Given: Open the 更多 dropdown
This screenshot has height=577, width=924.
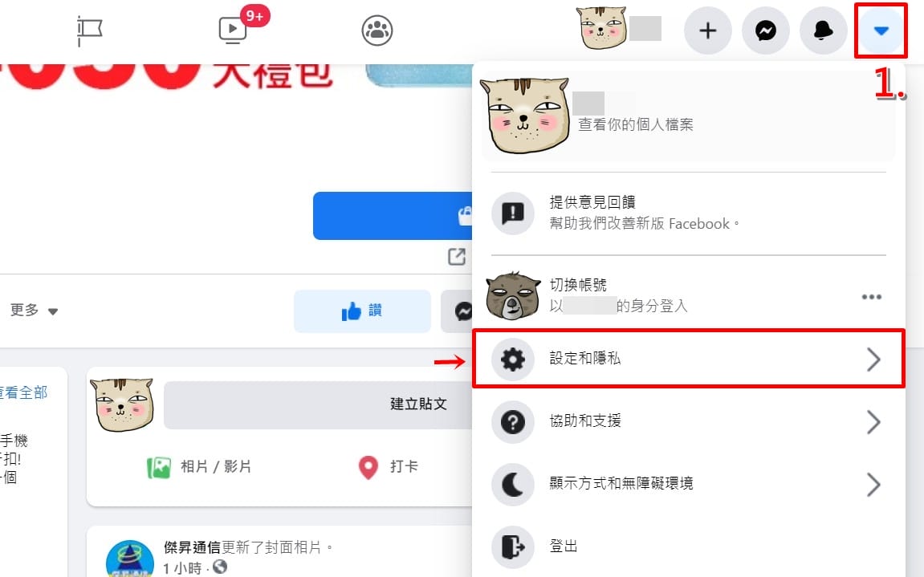Looking at the screenshot, I should point(35,310).
